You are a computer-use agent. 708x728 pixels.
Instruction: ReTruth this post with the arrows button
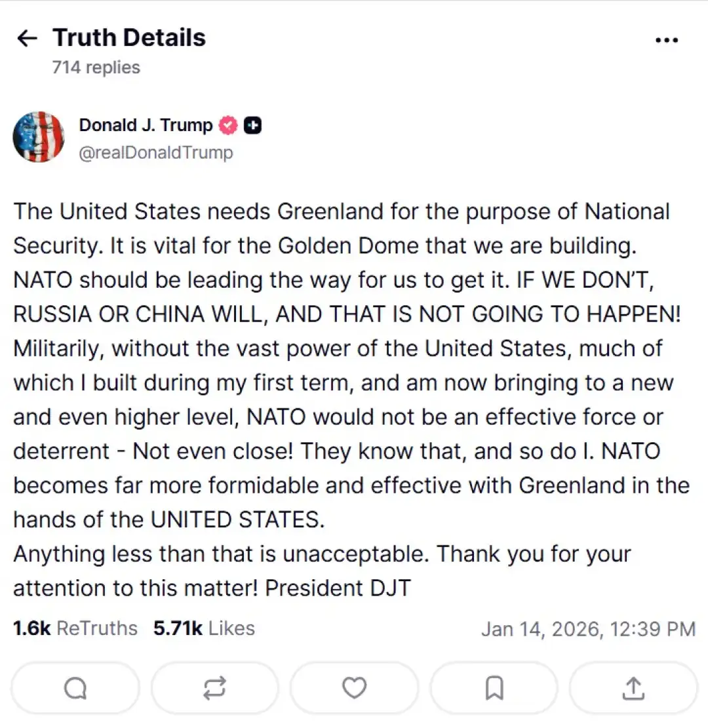click(214, 687)
